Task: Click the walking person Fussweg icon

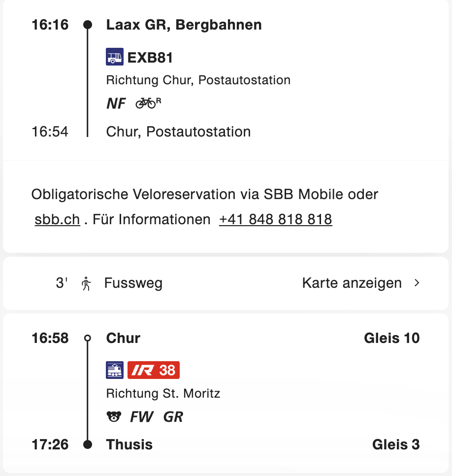Action: (87, 283)
